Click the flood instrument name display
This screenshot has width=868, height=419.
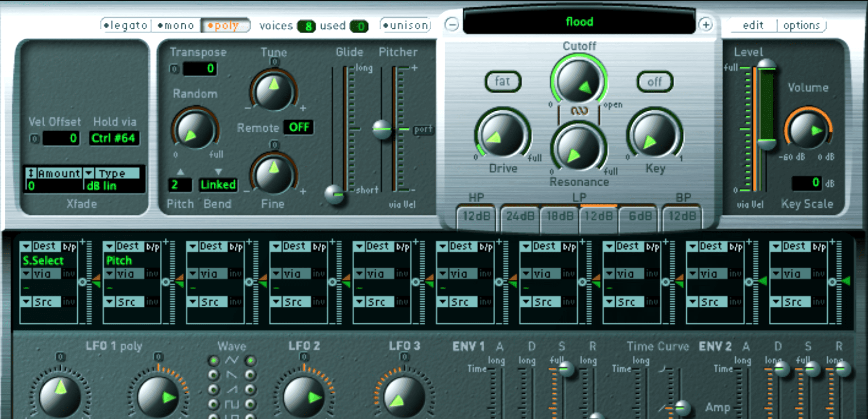click(579, 22)
